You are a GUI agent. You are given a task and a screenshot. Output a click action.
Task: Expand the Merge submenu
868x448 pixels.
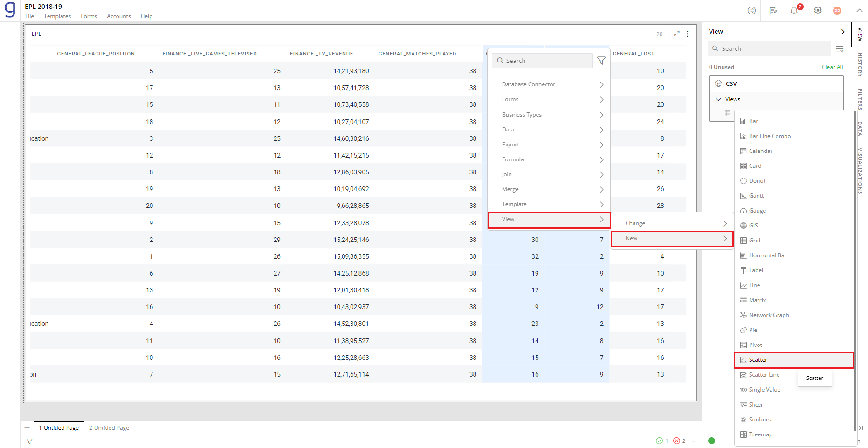549,189
